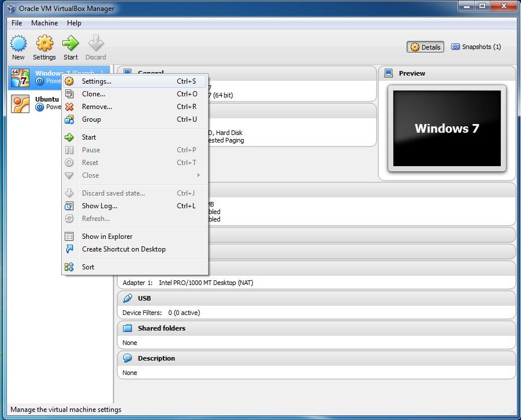Screen dimensions: 521x420
Task: Click the Description section icon
Action: coord(128,358)
